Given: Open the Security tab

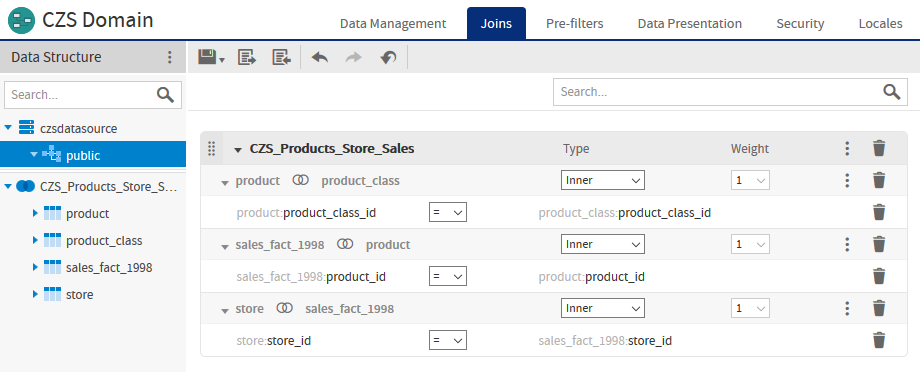Looking at the screenshot, I should (x=800, y=23).
